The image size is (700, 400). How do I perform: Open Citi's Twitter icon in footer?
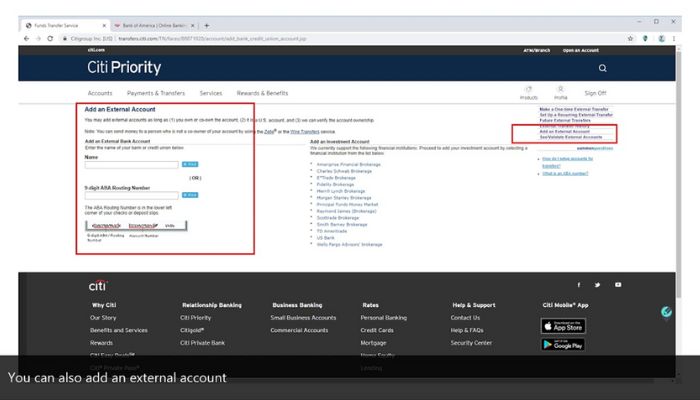tap(599, 285)
